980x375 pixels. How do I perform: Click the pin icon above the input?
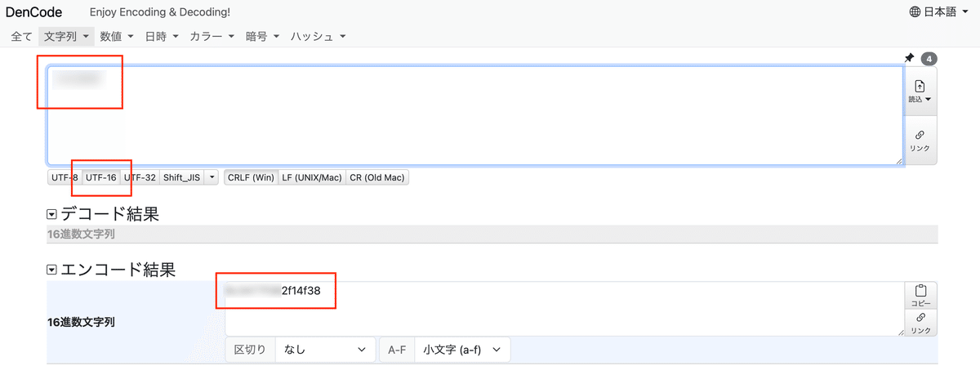[x=909, y=58]
